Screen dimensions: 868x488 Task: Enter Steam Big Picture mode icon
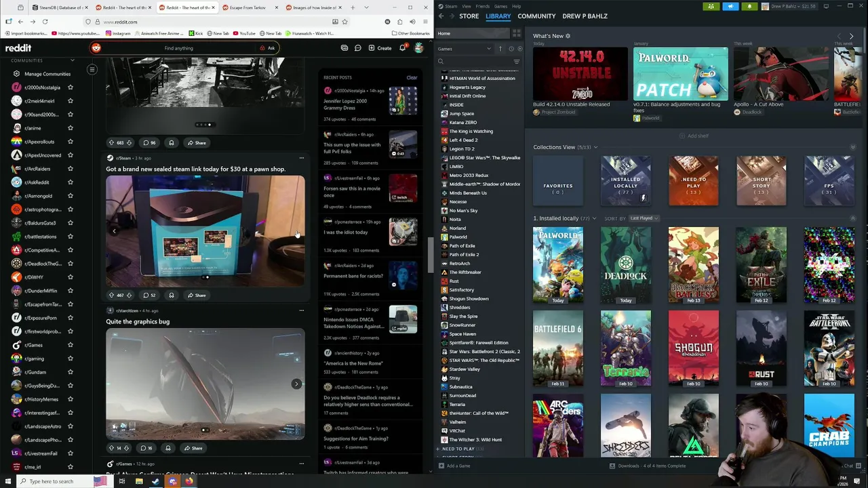(x=826, y=6)
